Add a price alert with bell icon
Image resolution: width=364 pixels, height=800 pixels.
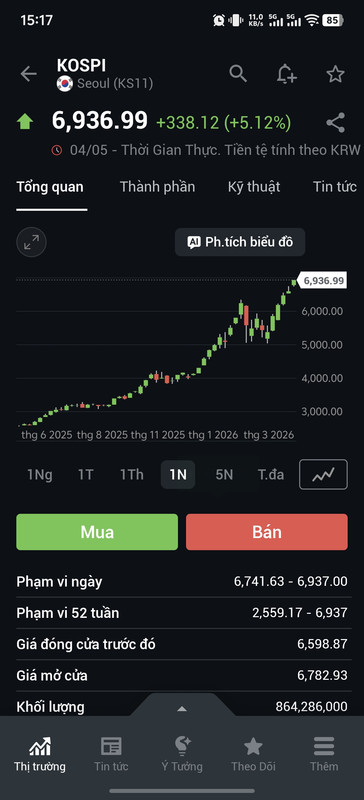(x=286, y=74)
